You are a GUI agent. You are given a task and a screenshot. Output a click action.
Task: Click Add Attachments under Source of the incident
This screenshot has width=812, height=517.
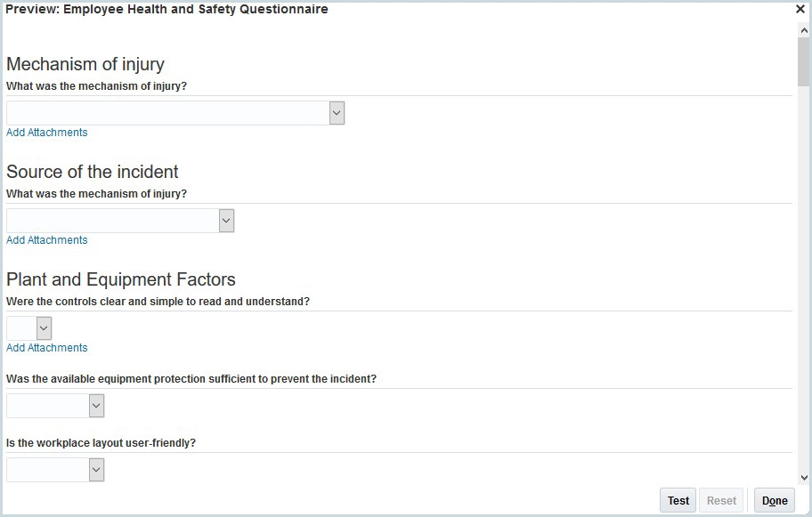(47, 240)
